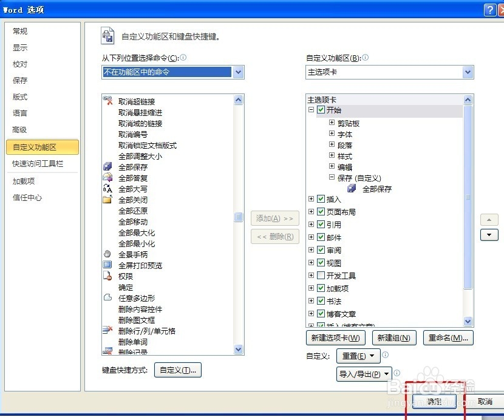The image size is (504, 420).
Task: Move selected item down with the arrow button
Action: pos(489,235)
